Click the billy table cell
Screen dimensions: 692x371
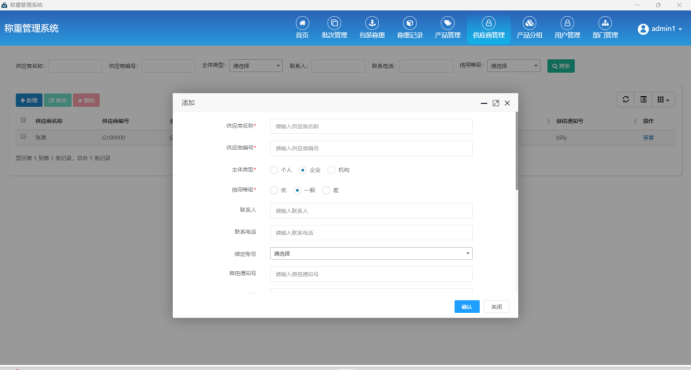click(x=561, y=138)
